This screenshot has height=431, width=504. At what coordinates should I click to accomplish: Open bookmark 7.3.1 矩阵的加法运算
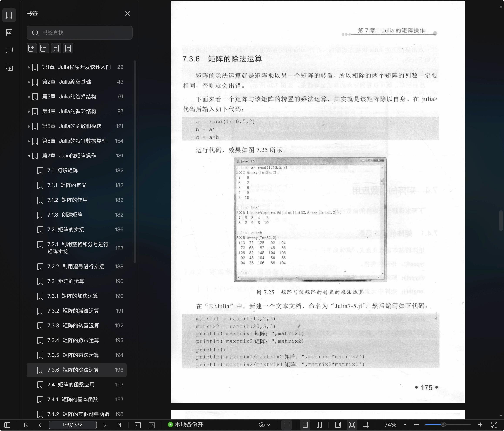(x=76, y=296)
